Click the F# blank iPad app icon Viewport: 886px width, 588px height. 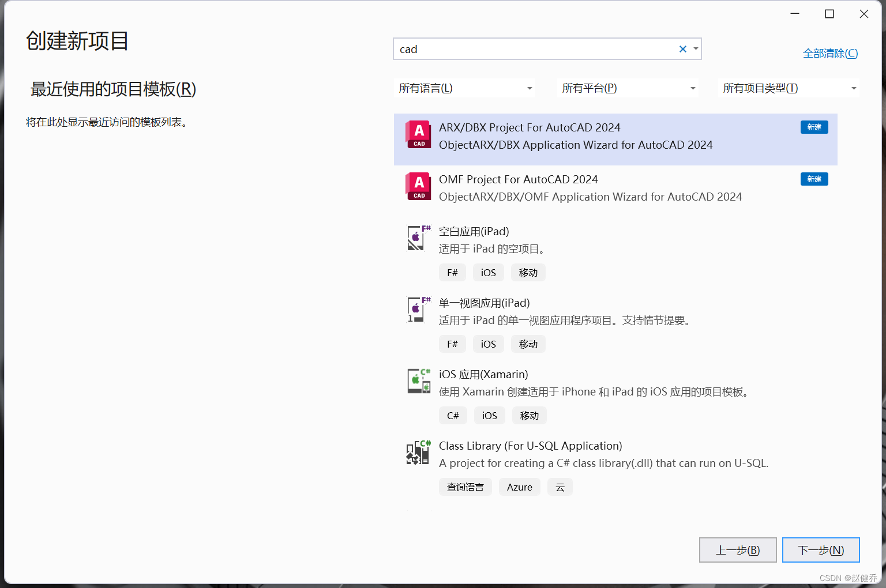[418, 238]
